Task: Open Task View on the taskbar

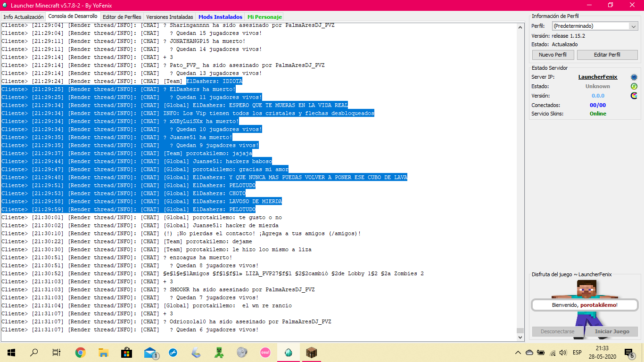Action: pyautogui.click(x=57, y=352)
